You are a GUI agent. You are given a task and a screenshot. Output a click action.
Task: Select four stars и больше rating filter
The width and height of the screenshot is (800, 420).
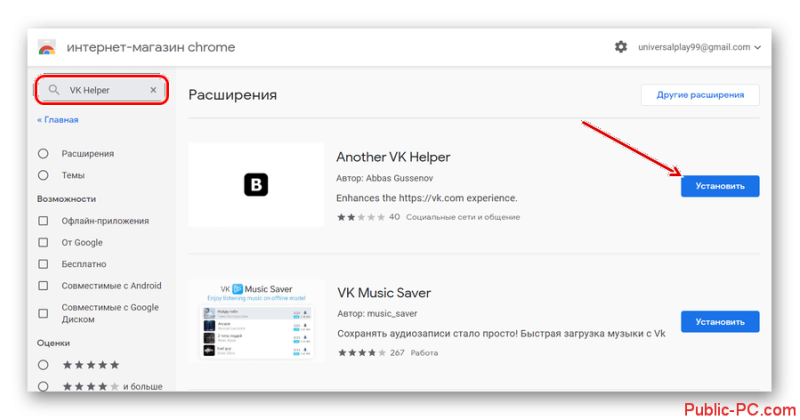[x=43, y=386]
